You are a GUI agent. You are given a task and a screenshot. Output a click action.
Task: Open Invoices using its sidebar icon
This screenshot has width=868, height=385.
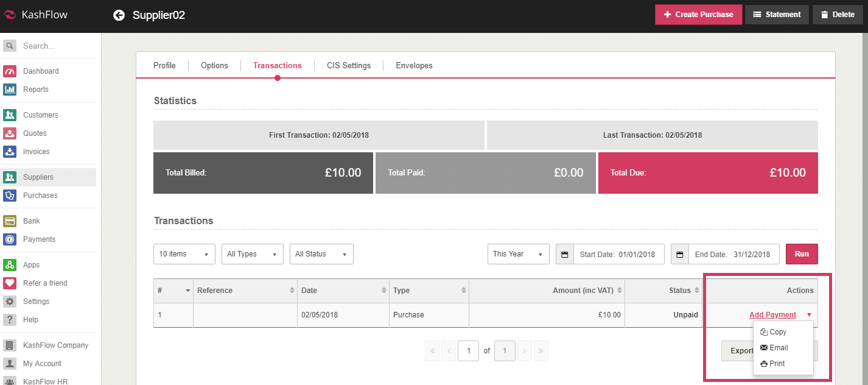click(x=10, y=152)
